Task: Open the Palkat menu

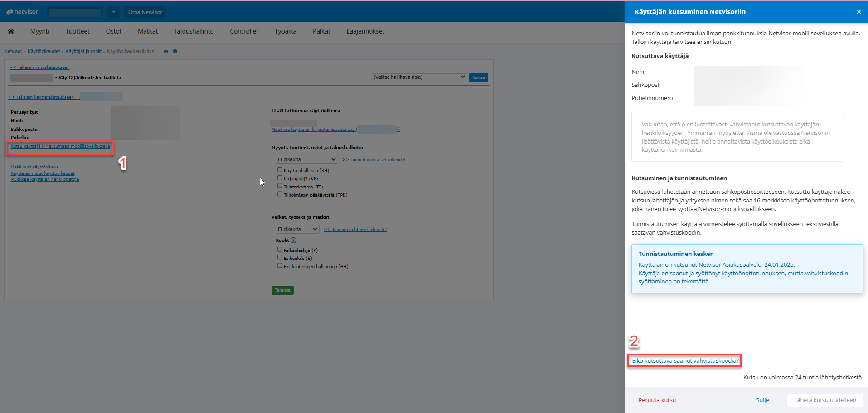Action: (x=321, y=31)
